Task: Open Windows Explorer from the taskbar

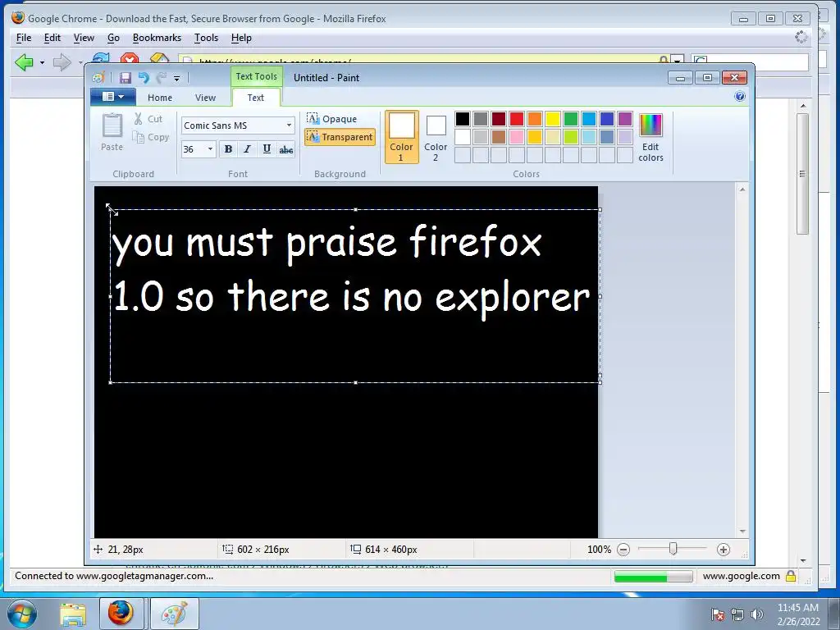Action: tap(73, 614)
